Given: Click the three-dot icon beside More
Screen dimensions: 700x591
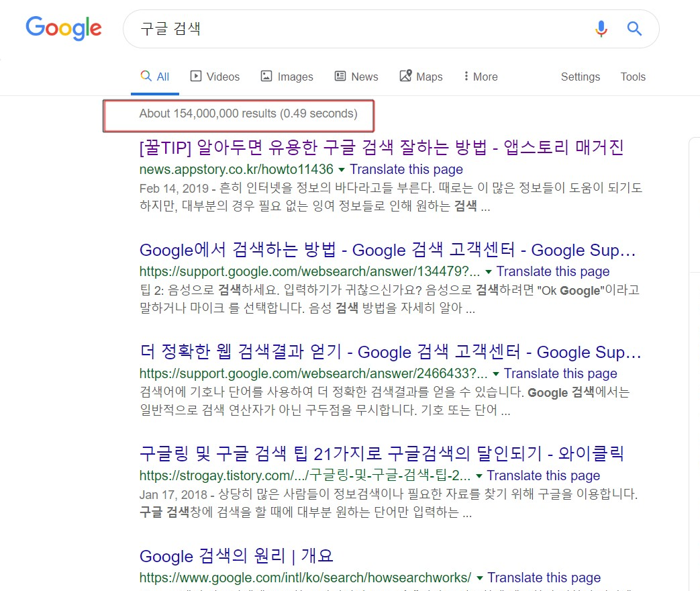Looking at the screenshot, I should [466, 77].
